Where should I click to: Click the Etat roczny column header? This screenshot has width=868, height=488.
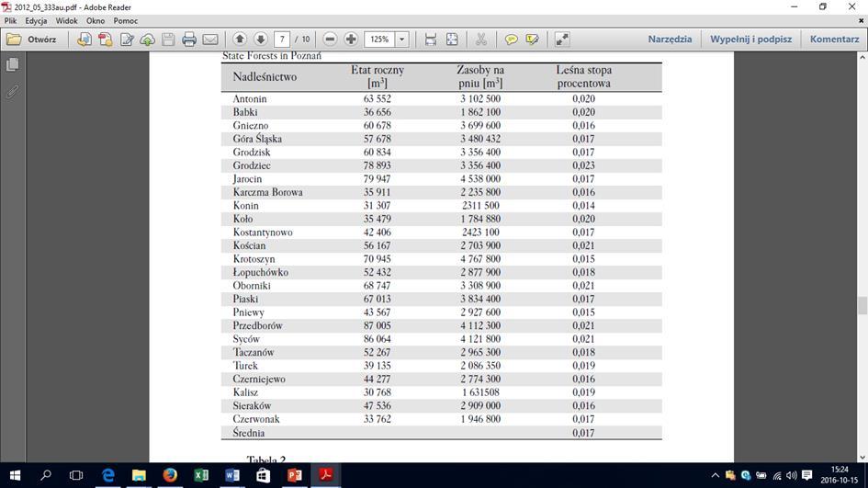coord(378,76)
